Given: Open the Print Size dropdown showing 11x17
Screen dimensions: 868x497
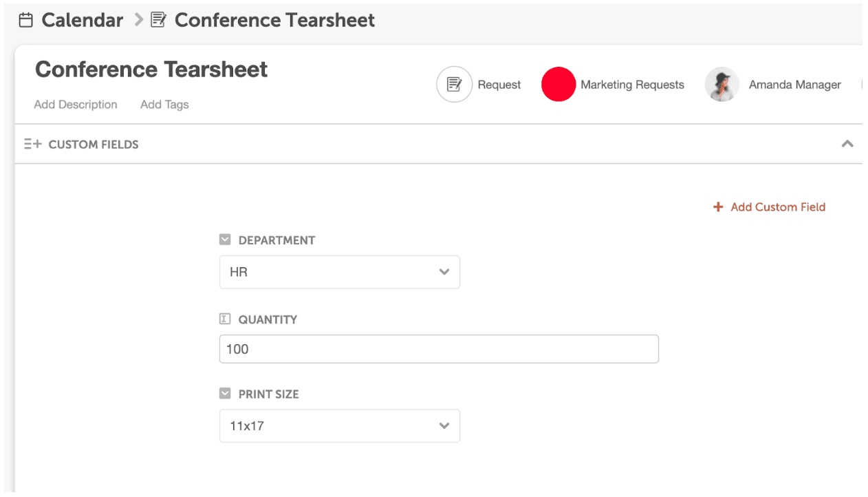Looking at the screenshot, I should tap(340, 426).
